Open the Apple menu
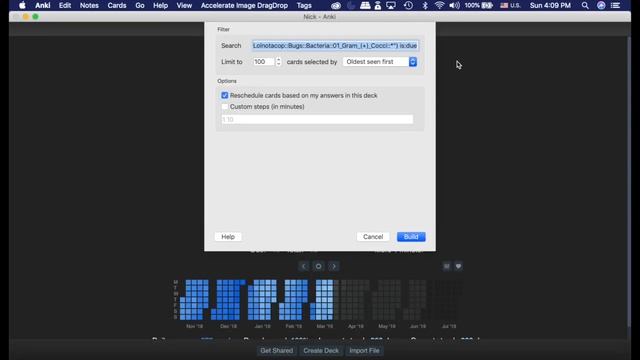 [x=22, y=5]
